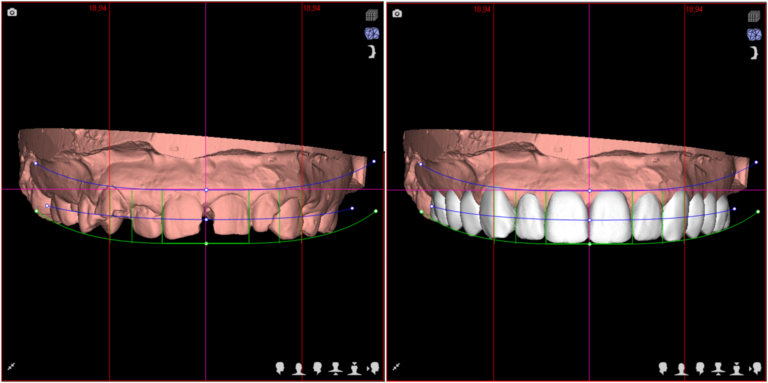Click the expand arrows icon in right panel
The height and width of the screenshot is (383, 768).
pyautogui.click(x=396, y=366)
